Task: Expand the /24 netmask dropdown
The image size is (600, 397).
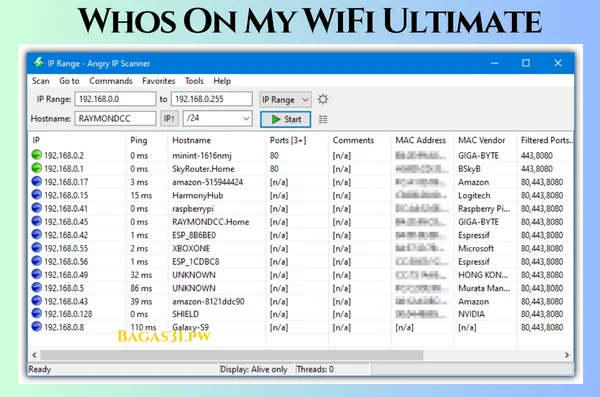Action: pyautogui.click(x=217, y=118)
